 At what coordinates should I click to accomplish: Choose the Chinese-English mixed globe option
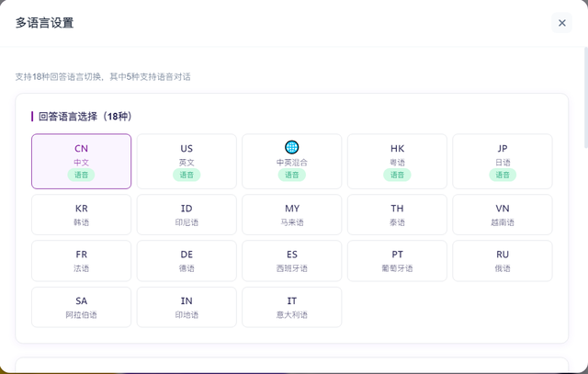click(292, 162)
